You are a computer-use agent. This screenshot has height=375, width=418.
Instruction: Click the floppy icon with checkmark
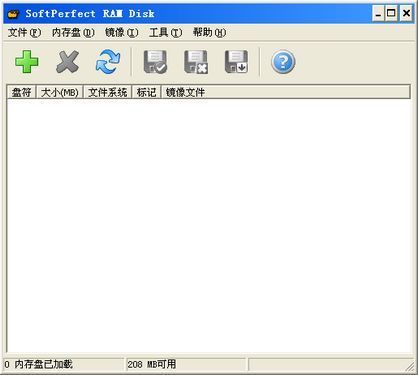pyautogui.click(x=155, y=62)
